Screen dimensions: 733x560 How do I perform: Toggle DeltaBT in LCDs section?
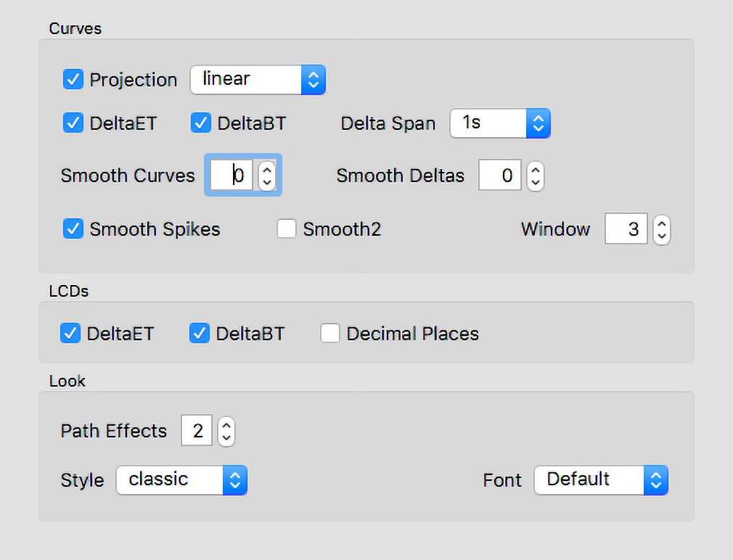point(199,334)
